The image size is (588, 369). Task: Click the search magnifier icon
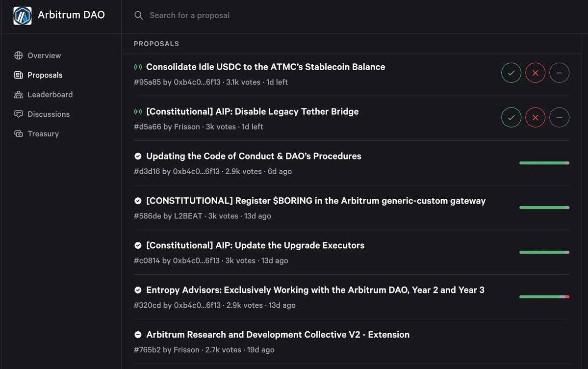(138, 15)
